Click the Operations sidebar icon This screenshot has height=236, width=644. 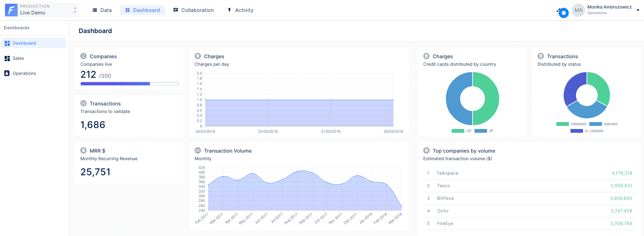point(7,73)
